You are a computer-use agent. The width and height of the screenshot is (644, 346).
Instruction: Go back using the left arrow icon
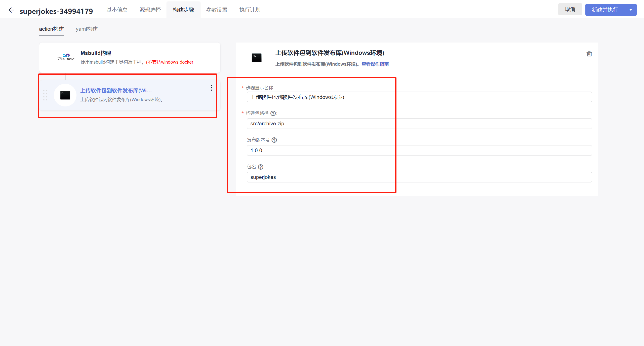click(x=11, y=10)
